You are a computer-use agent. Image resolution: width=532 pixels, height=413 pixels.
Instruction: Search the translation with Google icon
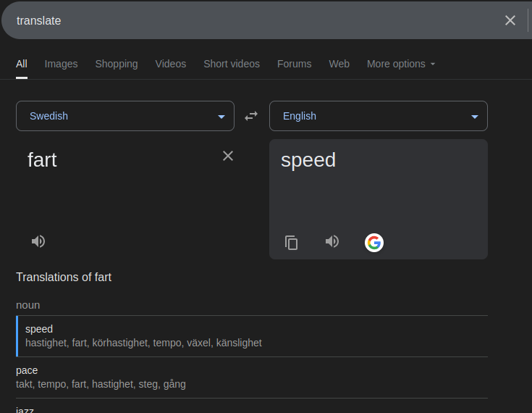pyautogui.click(x=374, y=243)
